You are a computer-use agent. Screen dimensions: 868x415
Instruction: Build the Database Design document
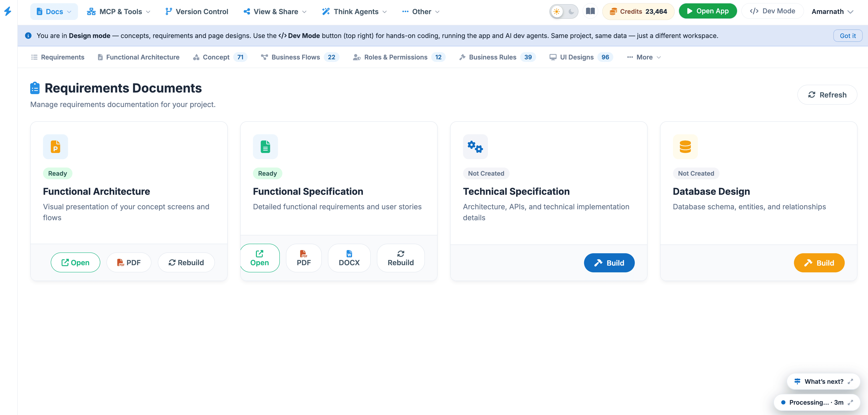819,263
